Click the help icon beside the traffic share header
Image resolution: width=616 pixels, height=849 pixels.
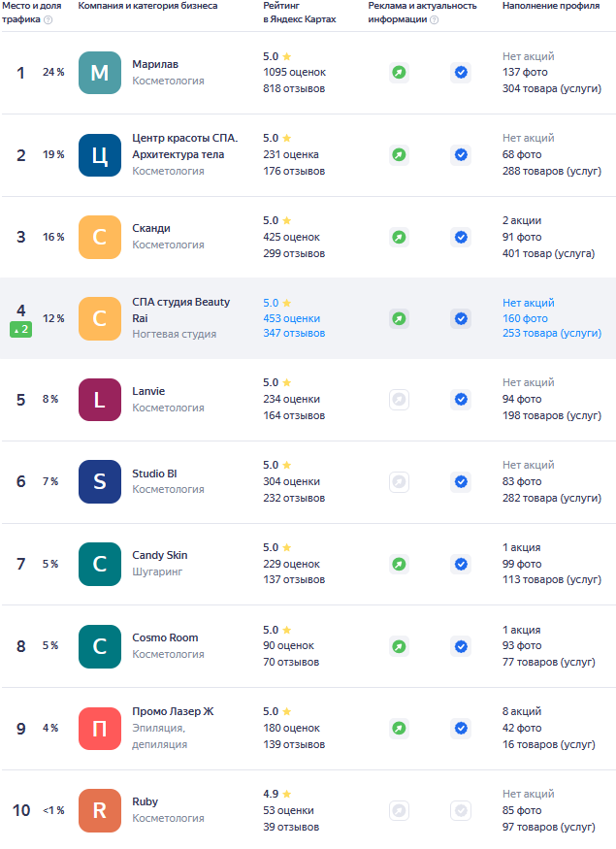(x=49, y=20)
